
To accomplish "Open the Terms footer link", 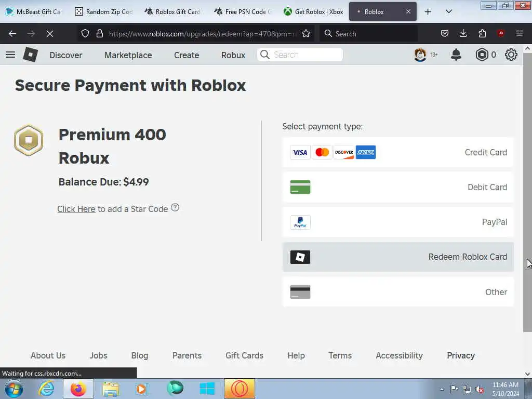I will 340,355.
